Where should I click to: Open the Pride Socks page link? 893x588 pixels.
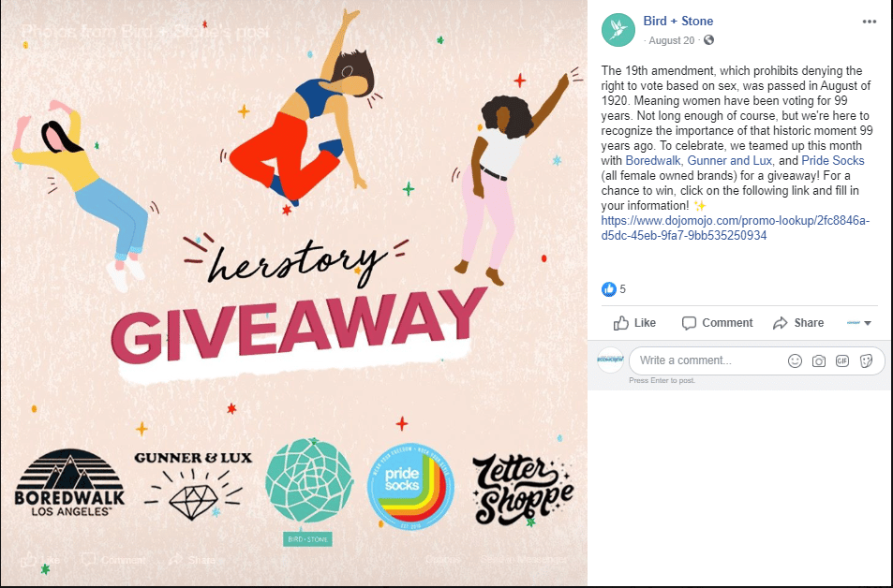pyautogui.click(x=833, y=160)
